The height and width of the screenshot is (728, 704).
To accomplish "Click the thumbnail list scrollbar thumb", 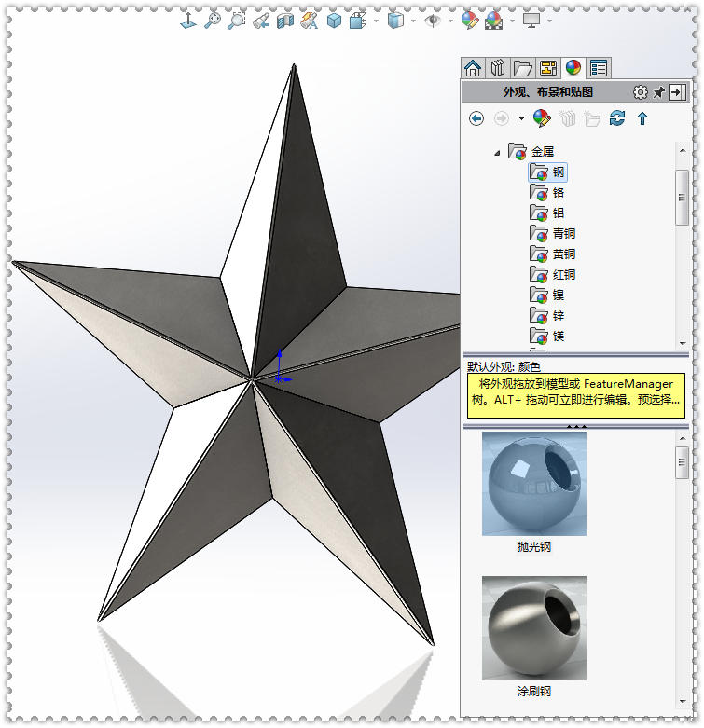I will (x=682, y=462).
